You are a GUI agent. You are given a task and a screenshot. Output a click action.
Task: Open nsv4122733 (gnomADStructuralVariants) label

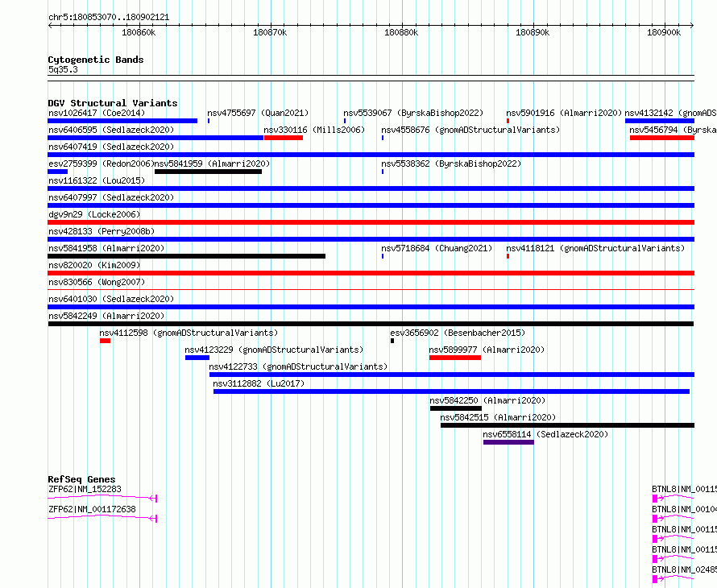pyautogui.click(x=298, y=366)
